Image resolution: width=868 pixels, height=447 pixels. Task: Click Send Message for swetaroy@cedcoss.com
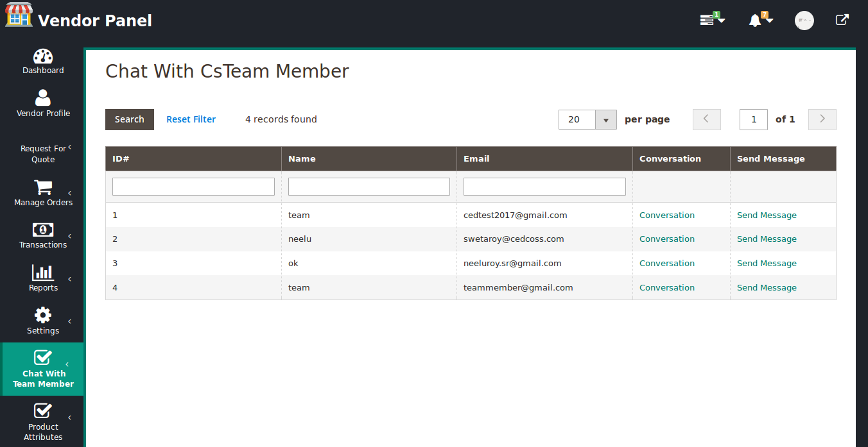pyautogui.click(x=767, y=239)
